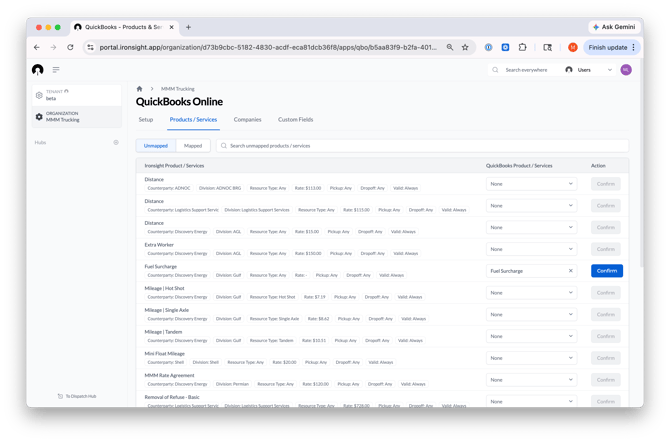Screen dimensions: 670x442
Task: Click the Extra Worker product name
Action: 159,245
